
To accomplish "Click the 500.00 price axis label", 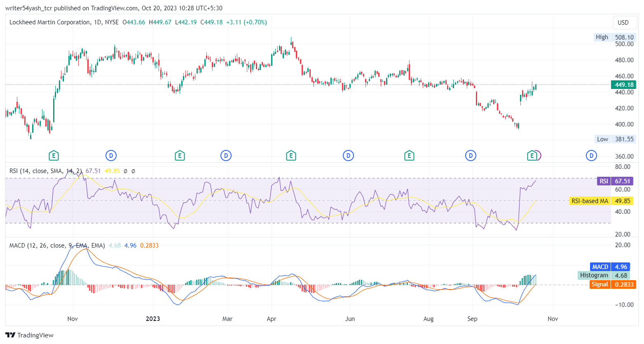I will [624, 44].
